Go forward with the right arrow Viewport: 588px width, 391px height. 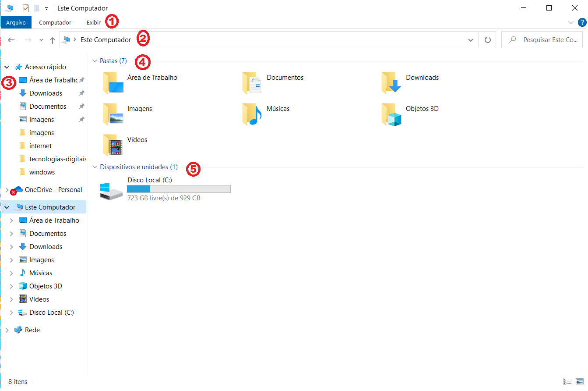click(x=28, y=40)
